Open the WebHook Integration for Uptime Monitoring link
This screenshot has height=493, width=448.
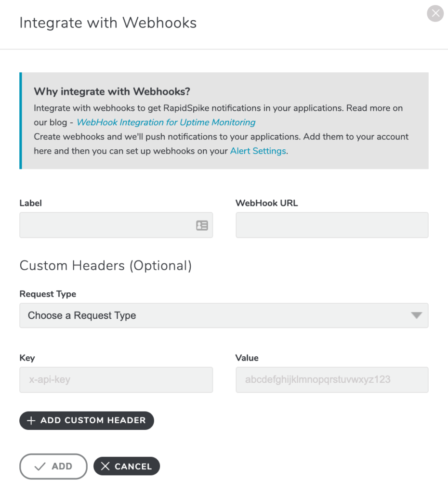click(166, 122)
